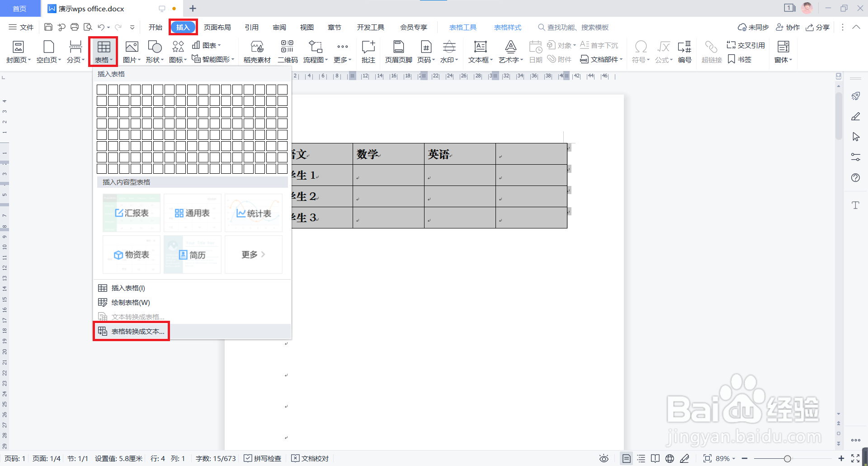Switch to the 审阅 ribbon tab
This screenshot has width=868, height=466.
point(279,27)
